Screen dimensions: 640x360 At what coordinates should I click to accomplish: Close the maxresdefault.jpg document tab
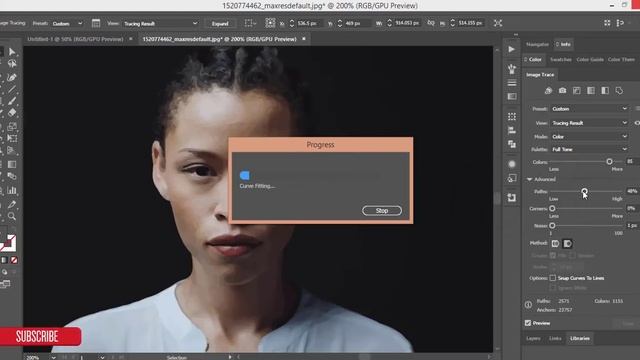pyautogui.click(x=304, y=39)
